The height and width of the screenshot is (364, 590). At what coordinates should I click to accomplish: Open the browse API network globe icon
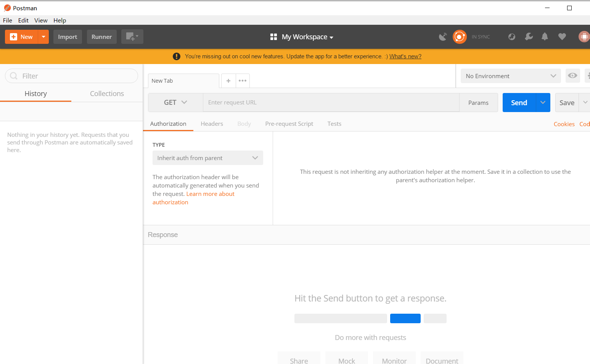click(512, 37)
